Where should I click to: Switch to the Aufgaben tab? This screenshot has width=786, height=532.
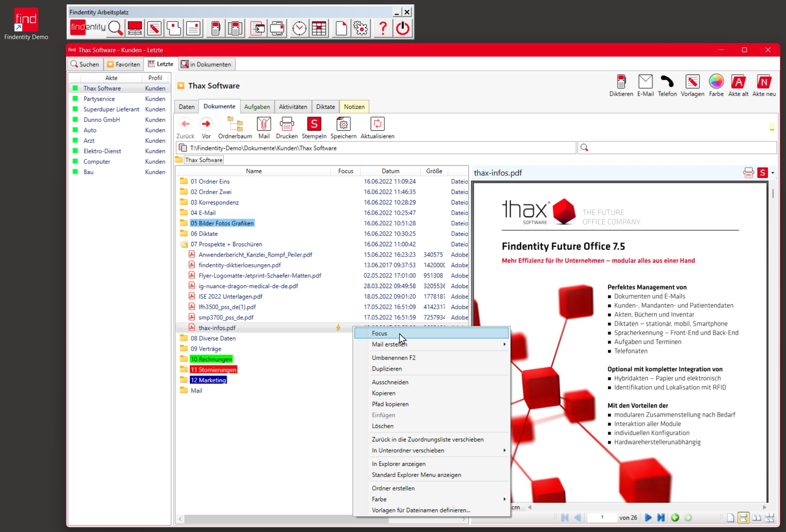click(257, 107)
